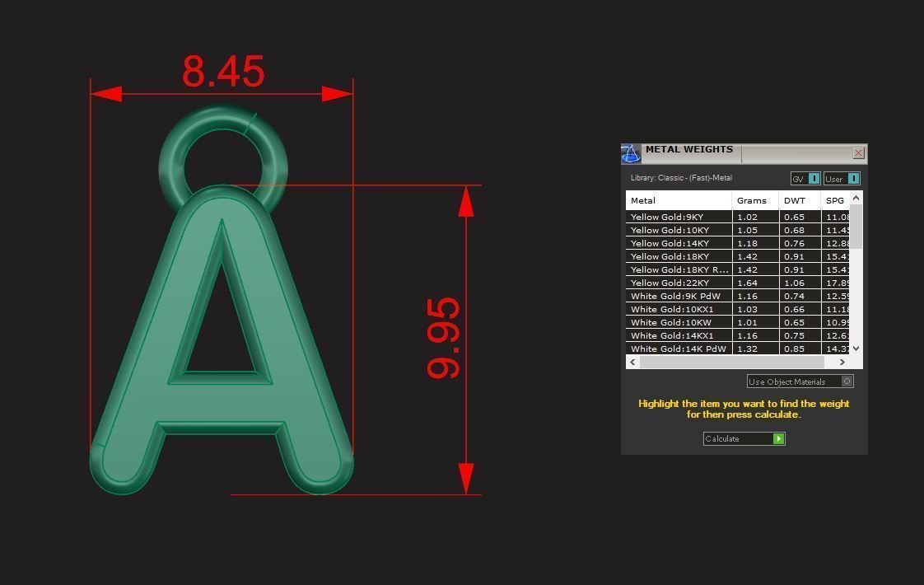The image size is (924, 585).
Task: Select the White Gold:14K PdW row
Action: 737,349
